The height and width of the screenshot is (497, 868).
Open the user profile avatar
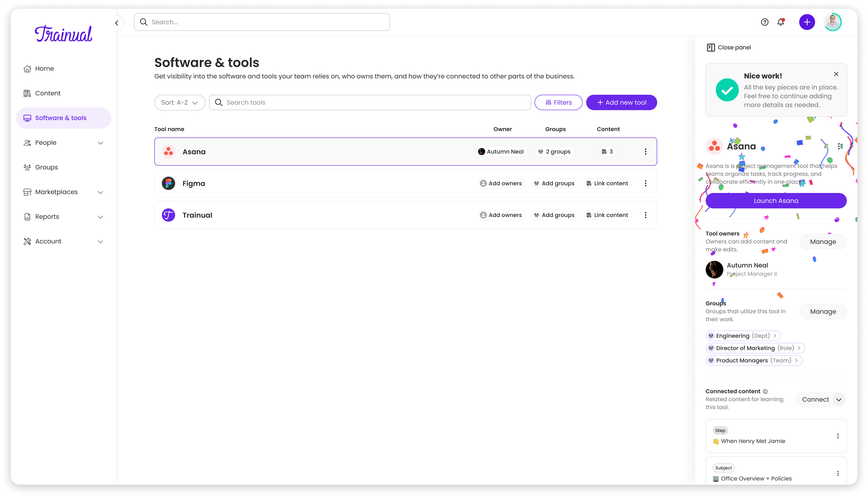[x=832, y=22]
